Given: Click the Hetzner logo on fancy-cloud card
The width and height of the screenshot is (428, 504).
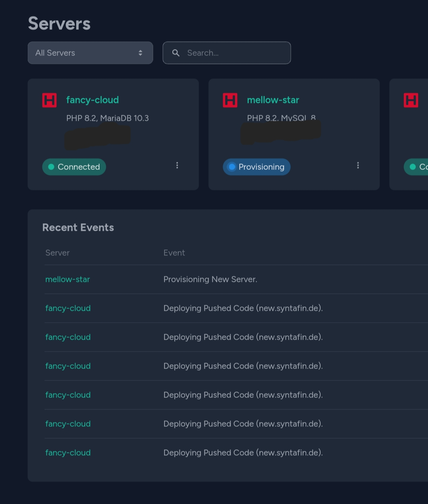Looking at the screenshot, I should click(x=50, y=100).
